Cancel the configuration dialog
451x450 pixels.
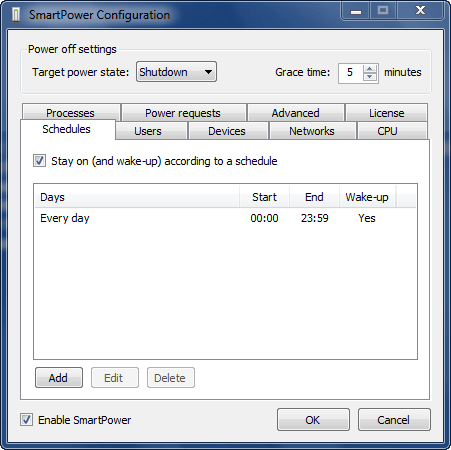(394, 420)
